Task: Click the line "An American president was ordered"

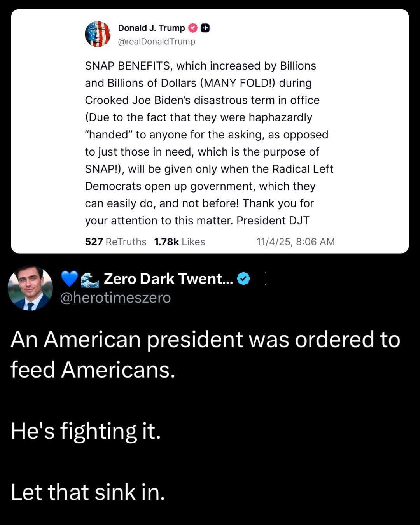Action: [x=205, y=339]
